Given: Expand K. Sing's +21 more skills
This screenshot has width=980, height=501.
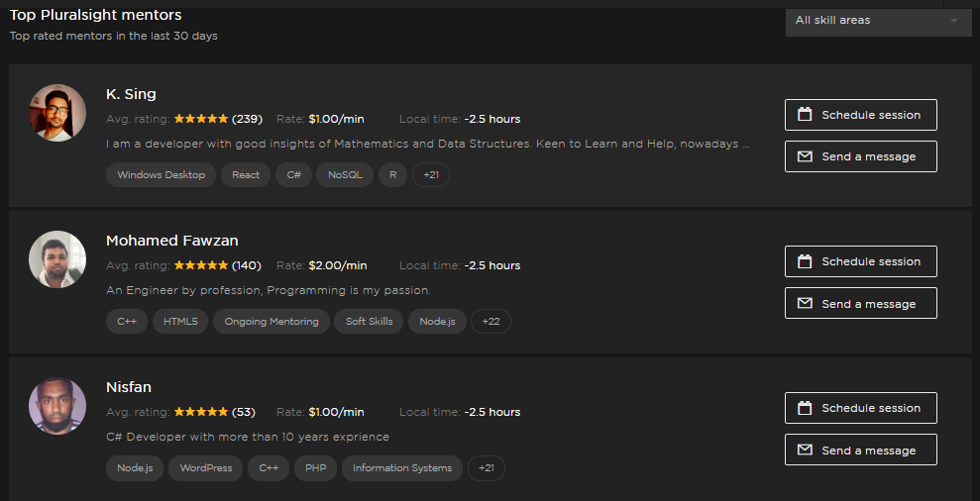Looking at the screenshot, I should pos(431,175).
